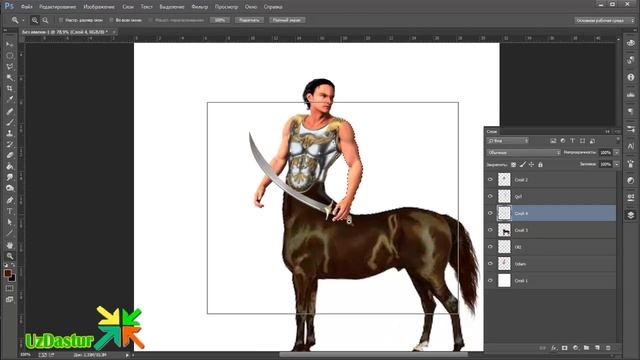Hide layer Слой 2 visibility eye
The width and height of the screenshot is (640, 360).
pyautogui.click(x=490, y=180)
